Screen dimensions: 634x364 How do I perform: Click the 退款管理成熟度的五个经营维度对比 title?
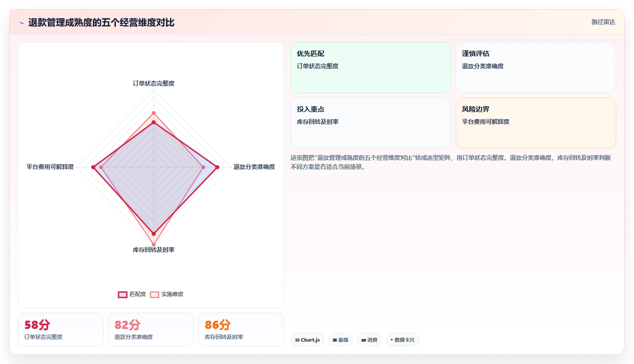tap(101, 23)
